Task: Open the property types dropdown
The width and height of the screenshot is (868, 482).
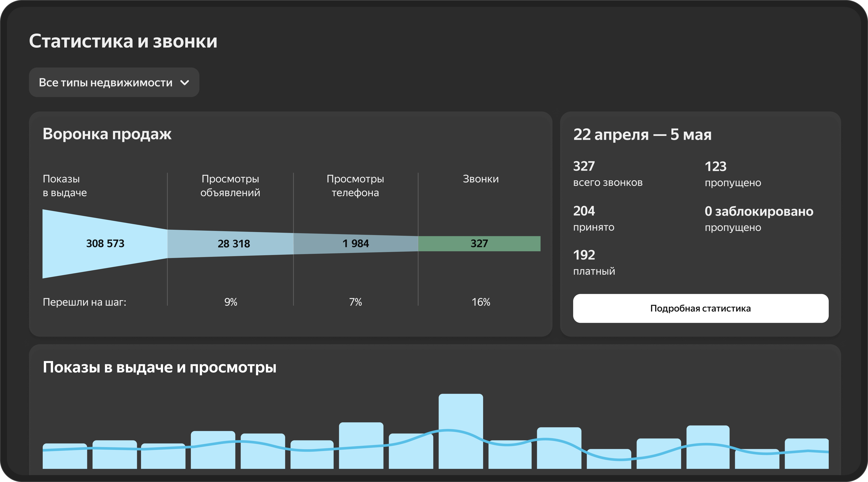Action: click(x=114, y=83)
